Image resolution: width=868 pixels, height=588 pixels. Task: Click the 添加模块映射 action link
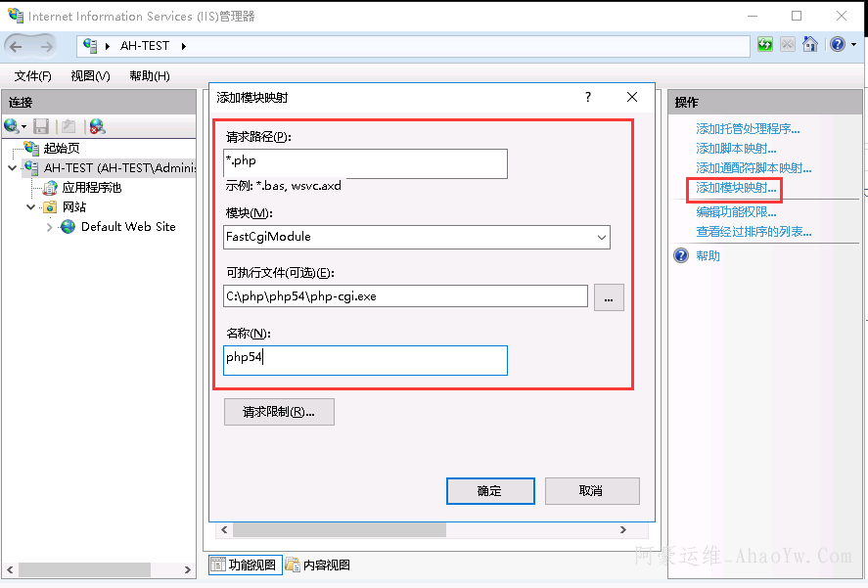pyautogui.click(x=736, y=188)
